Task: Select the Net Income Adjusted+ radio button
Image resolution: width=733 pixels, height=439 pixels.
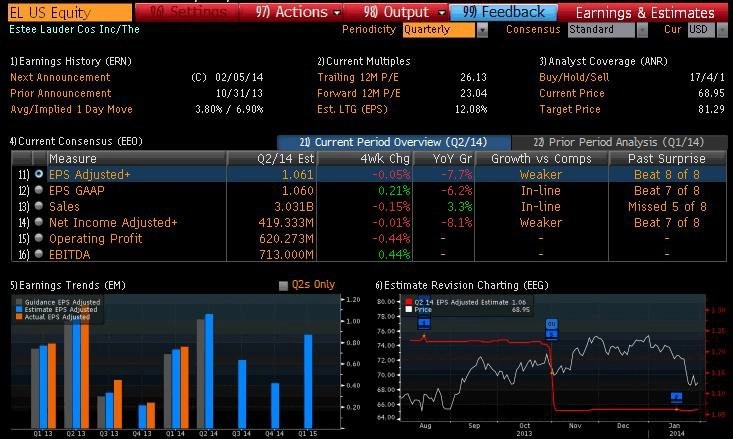Action: [x=39, y=222]
